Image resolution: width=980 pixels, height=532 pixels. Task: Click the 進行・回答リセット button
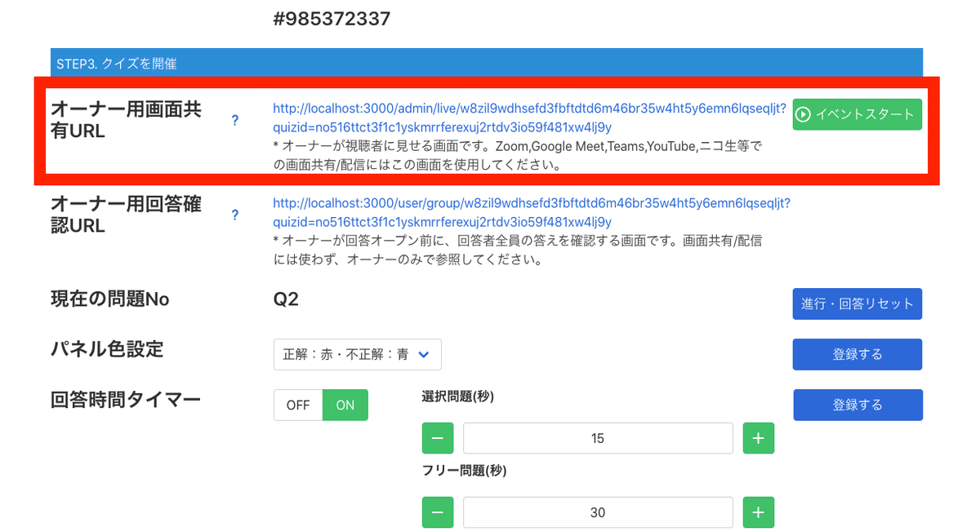point(857,304)
